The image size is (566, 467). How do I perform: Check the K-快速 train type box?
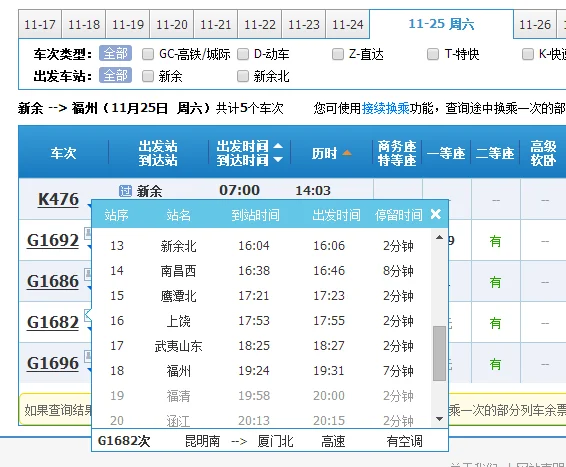528,54
